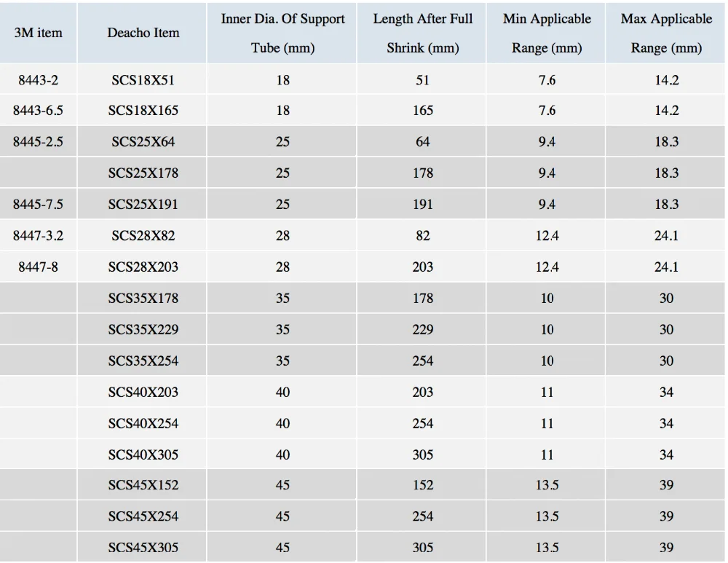Click Inner Dia. Of Support Tube header
The image size is (728, 563).
[282, 33]
